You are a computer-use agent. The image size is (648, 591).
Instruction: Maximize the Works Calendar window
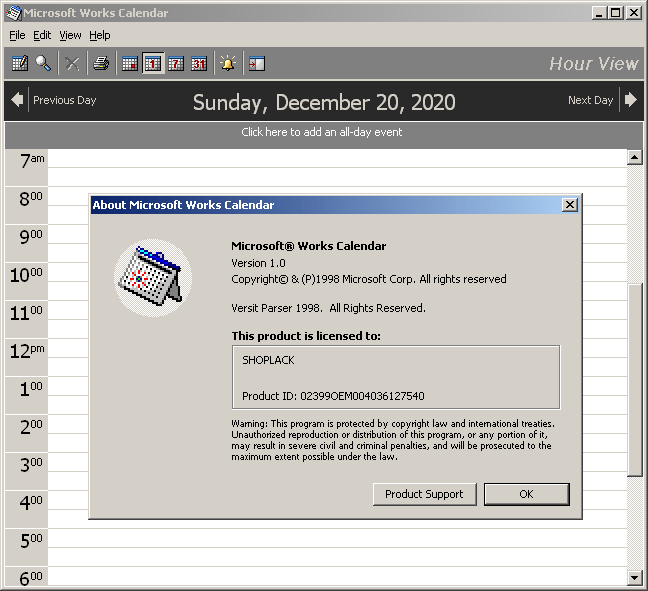(x=616, y=13)
